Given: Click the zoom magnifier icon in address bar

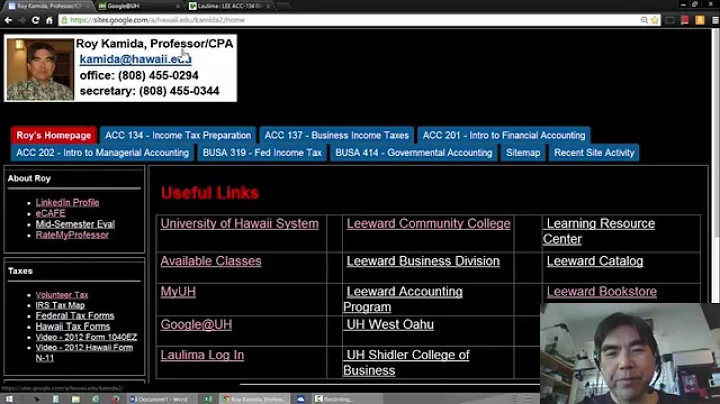Looking at the screenshot, I should [644, 20].
